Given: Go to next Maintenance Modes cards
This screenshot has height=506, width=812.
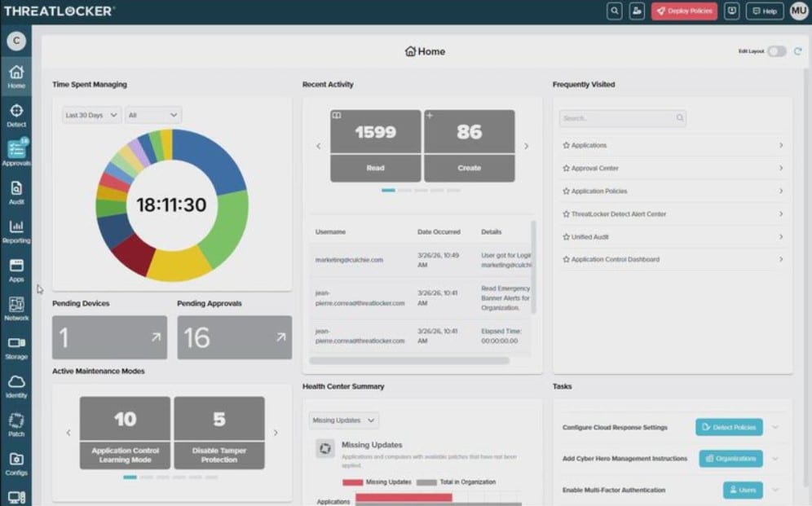Looking at the screenshot, I should [x=276, y=433].
